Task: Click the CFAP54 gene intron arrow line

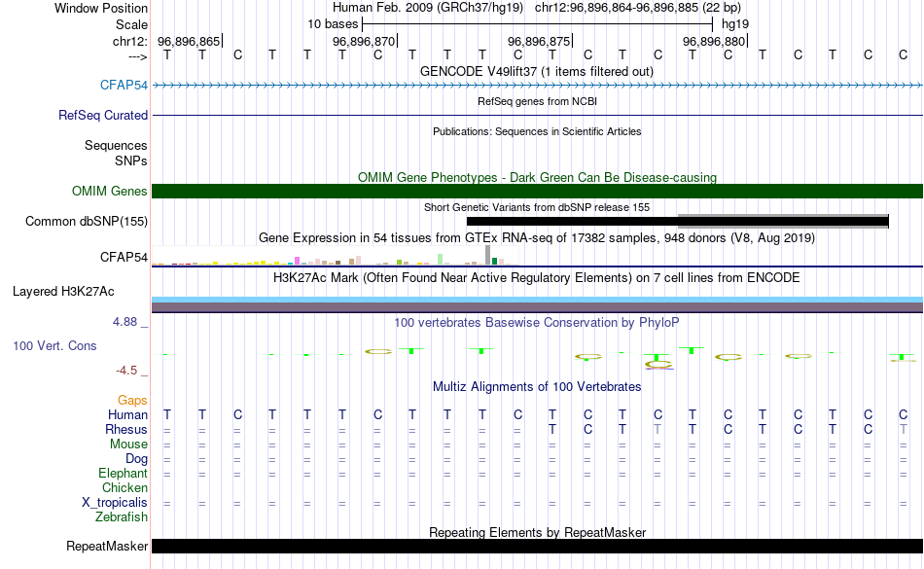Action: [538, 86]
